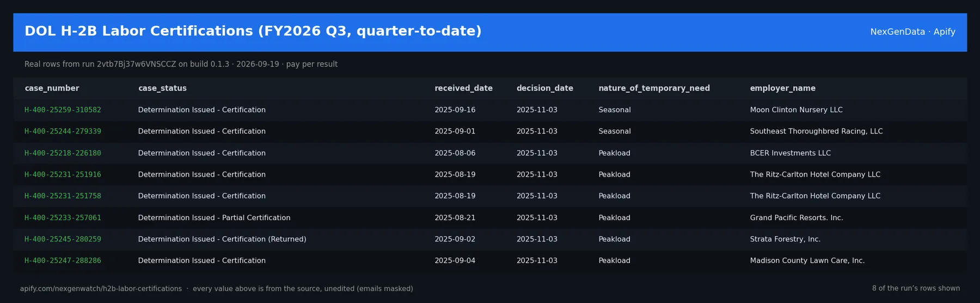Click the apify.com/nexgenwatch/h2b-labor-certifications footer URL

(x=101, y=289)
